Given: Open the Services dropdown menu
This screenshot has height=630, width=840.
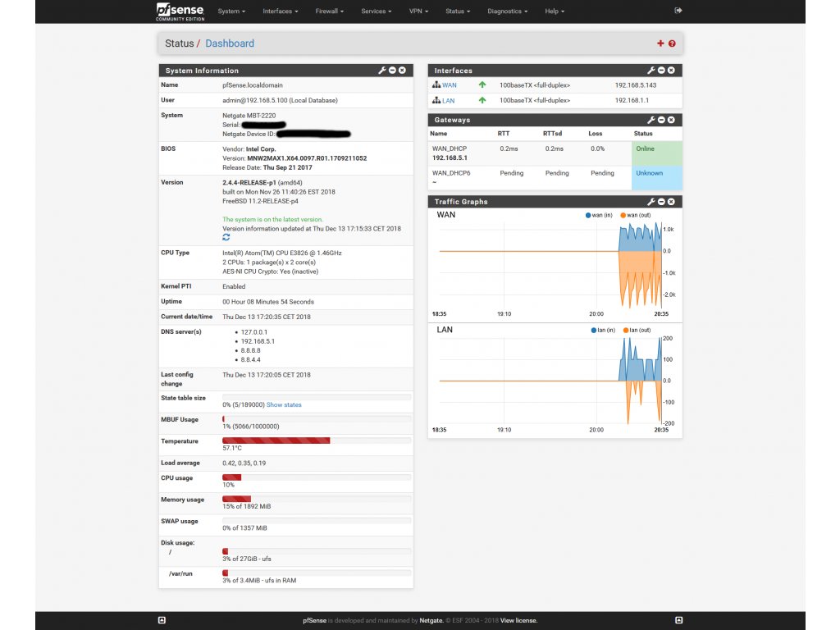Looking at the screenshot, I should 376,11.
